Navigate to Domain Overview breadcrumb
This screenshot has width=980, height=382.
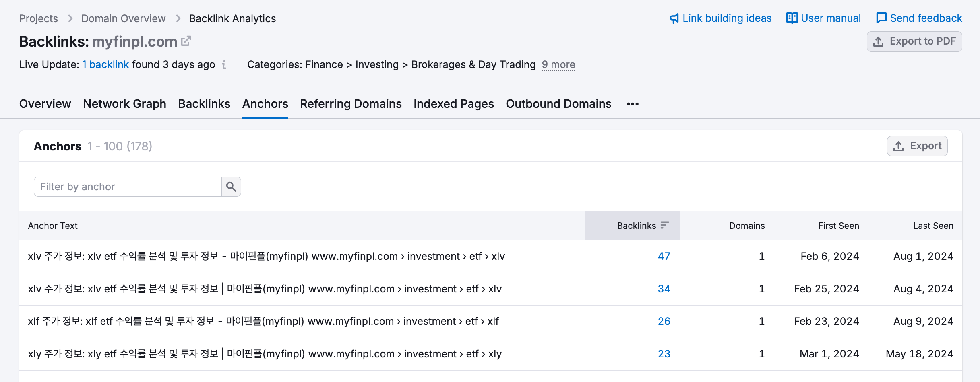tap(123, 18)
